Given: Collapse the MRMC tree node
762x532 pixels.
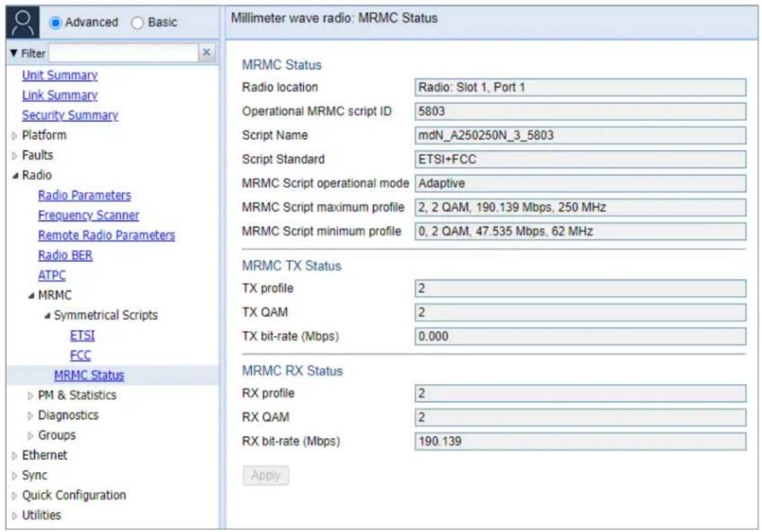Looking at the screenshot, I should click(x=31, y=296).
